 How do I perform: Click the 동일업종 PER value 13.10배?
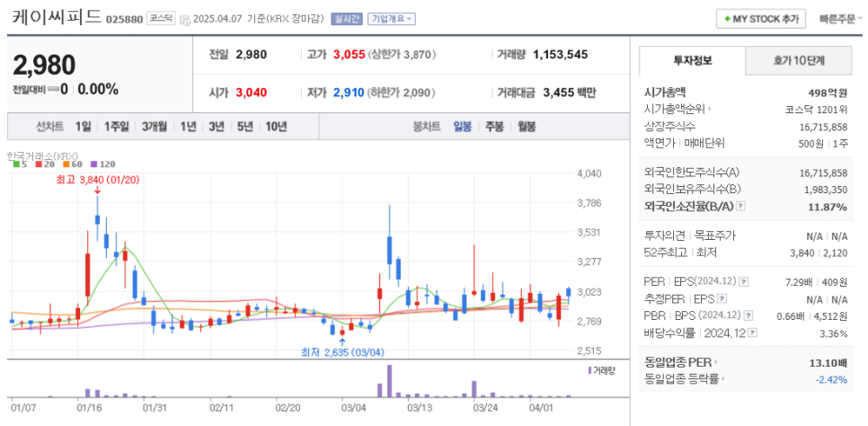(x=828, y=363)
